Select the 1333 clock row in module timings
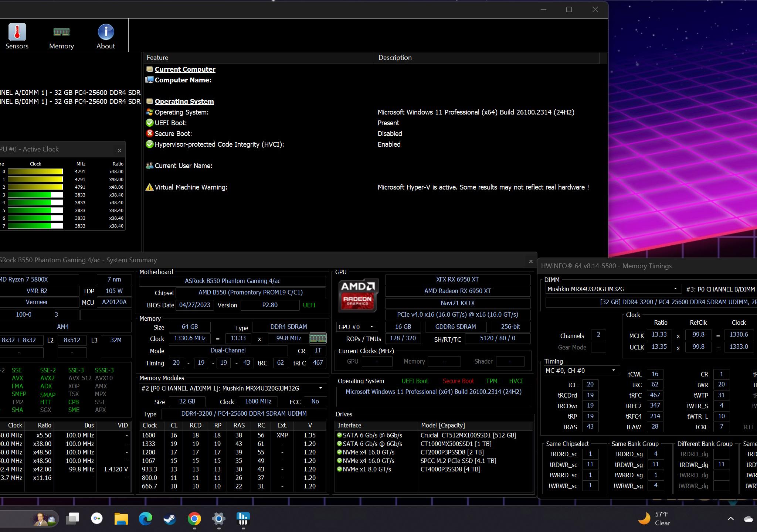The image size is (757, 532). 232,443
